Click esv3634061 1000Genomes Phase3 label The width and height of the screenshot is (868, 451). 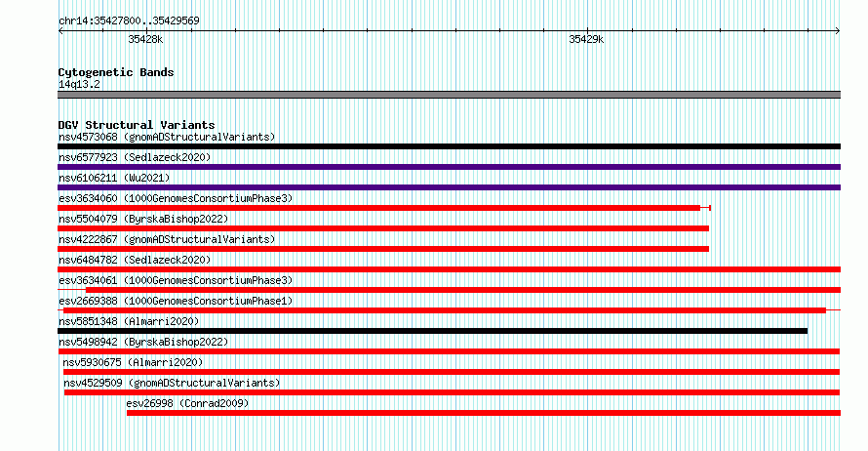176,280
